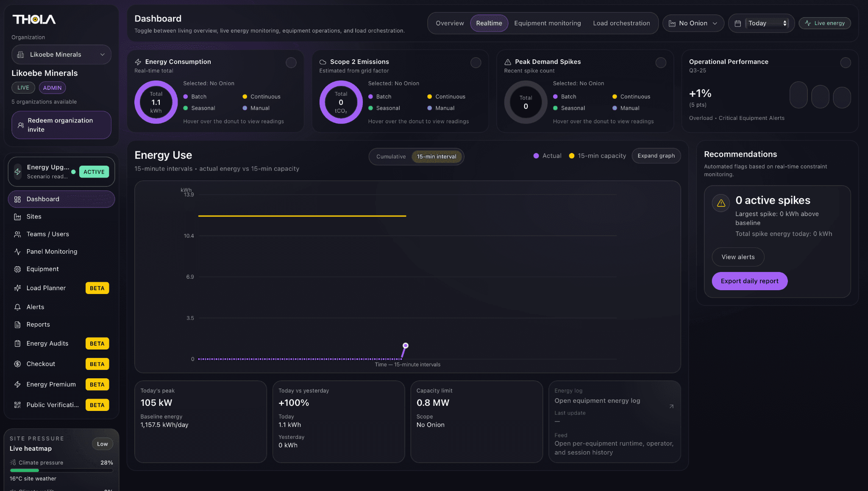The width and height of the screenshot is (868, 491).
Task: Click the Expand graph button
Action: click(x=656, y=156)
